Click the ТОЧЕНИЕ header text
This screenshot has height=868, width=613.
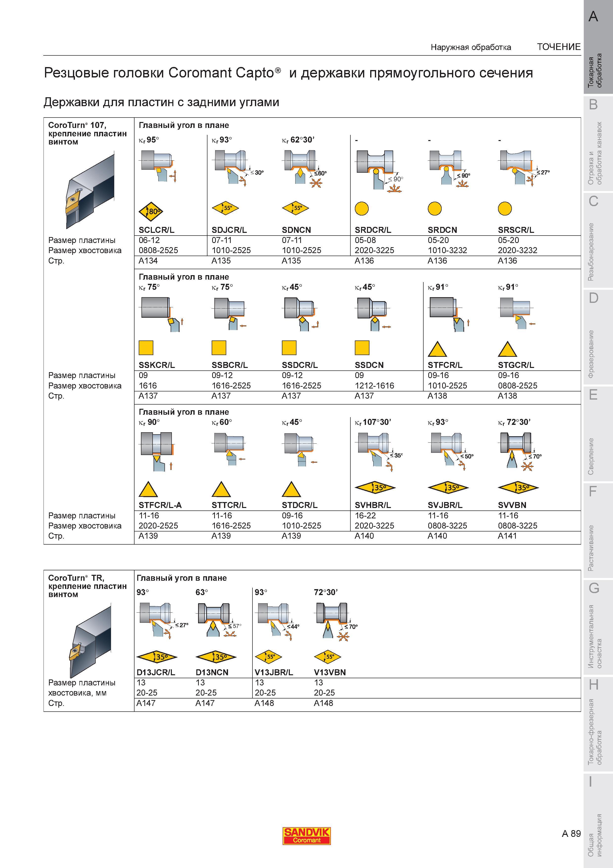tap(559, 47)
